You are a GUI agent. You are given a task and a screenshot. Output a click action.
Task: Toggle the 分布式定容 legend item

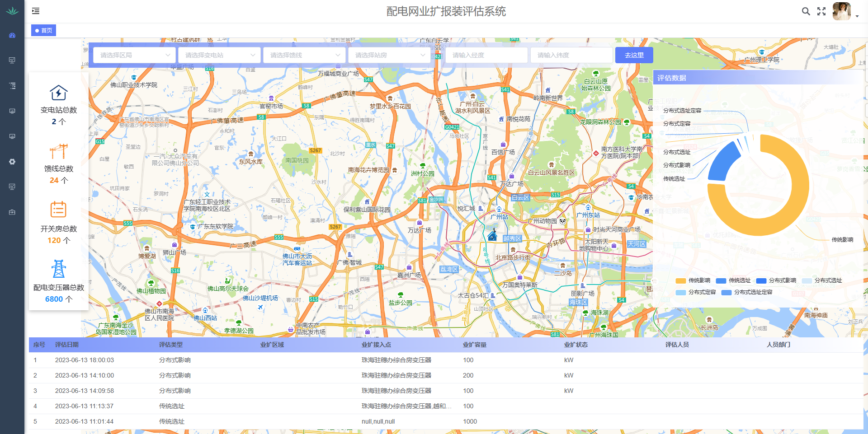696,292
